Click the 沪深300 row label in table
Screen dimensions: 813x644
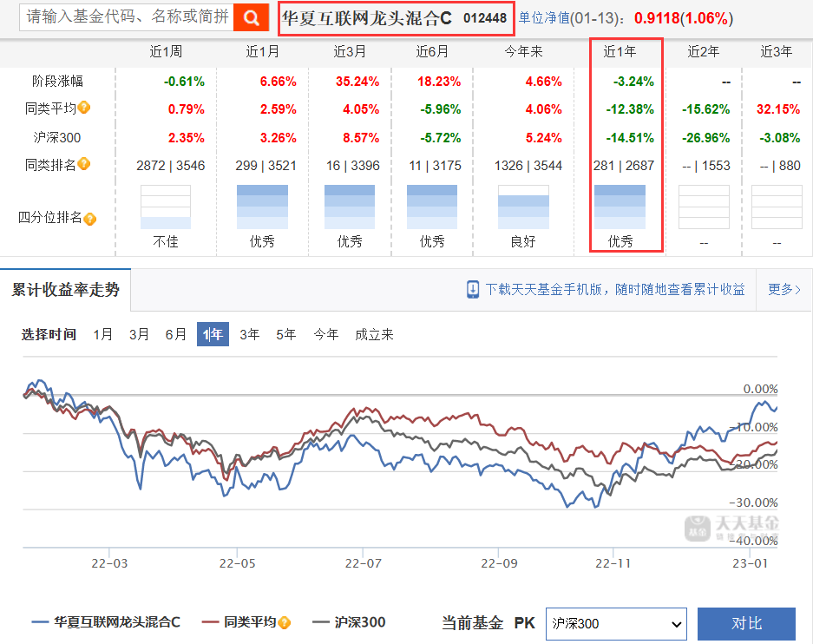point(57,138)
